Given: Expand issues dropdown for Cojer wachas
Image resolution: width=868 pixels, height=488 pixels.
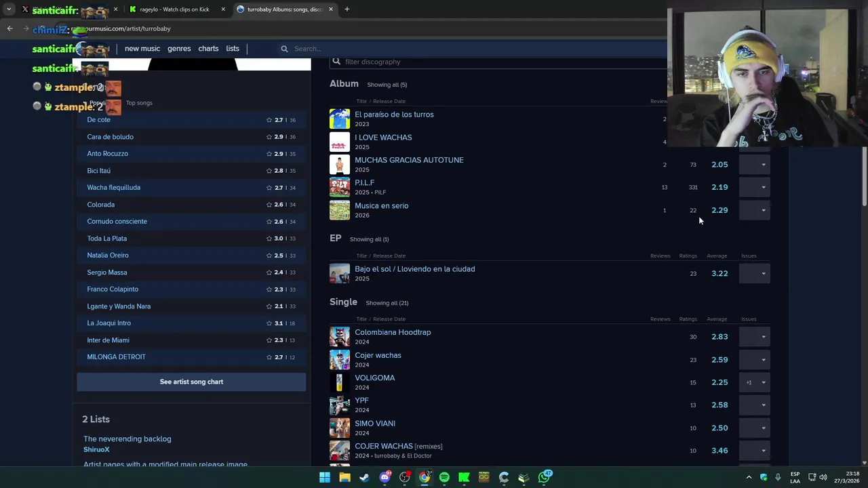Looking at the screenshot, I should pos(754,360).
